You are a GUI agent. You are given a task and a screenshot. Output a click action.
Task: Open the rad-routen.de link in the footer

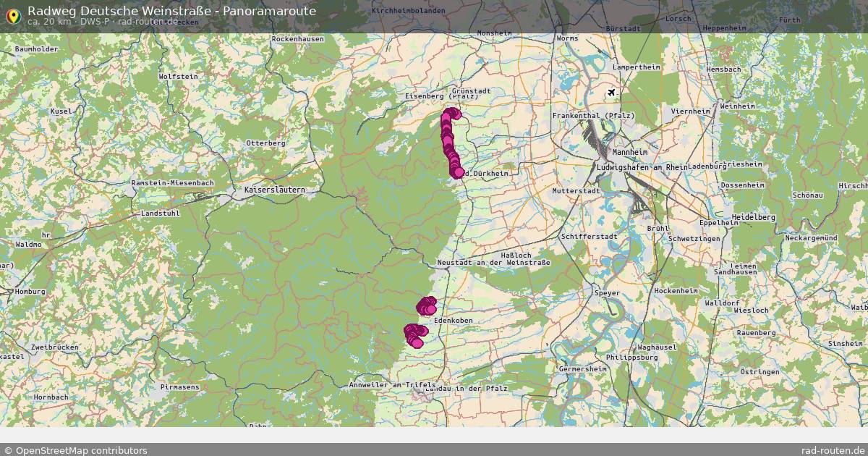tap(833, 450)
